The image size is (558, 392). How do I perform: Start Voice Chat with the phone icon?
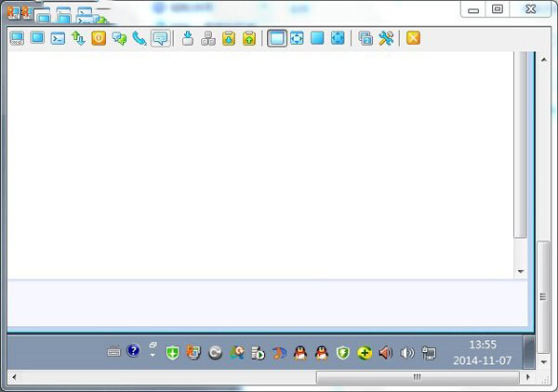point(139,38)
